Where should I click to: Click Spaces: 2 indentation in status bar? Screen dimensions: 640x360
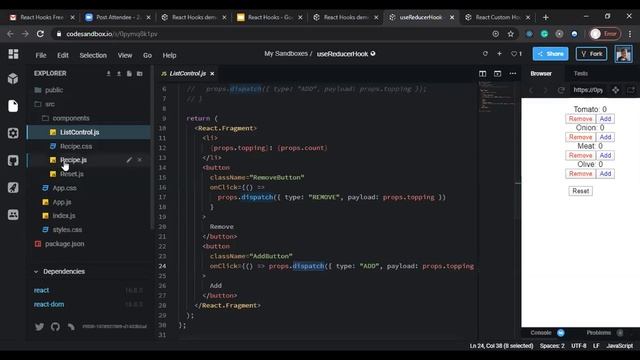click(x=552, y=346)
